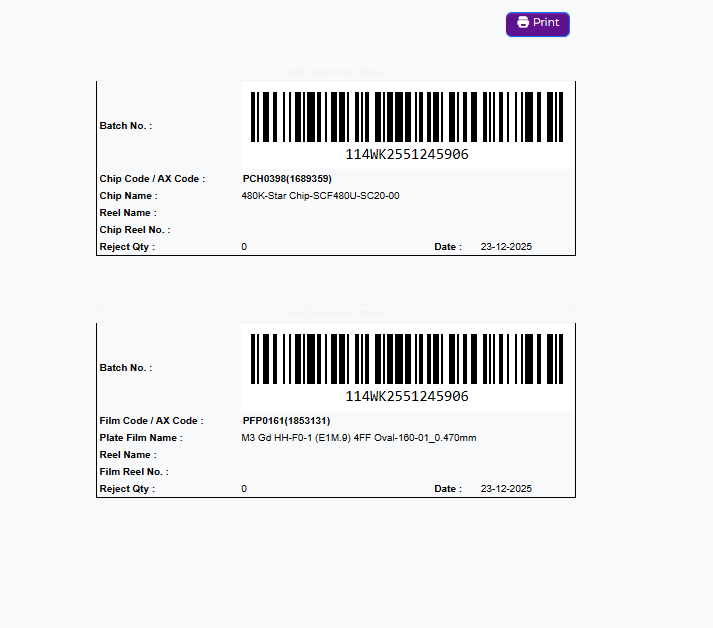
Task: Click the chip name 480K-Star Chip-SCF480U-SC20-00
Action: tap(320, 196)
